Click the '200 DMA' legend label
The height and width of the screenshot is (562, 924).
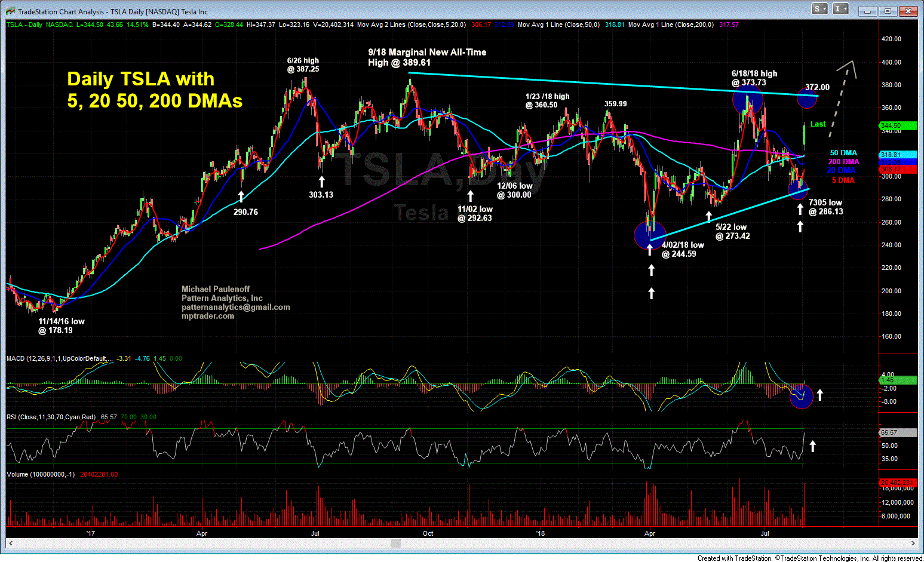pos(843,162)
